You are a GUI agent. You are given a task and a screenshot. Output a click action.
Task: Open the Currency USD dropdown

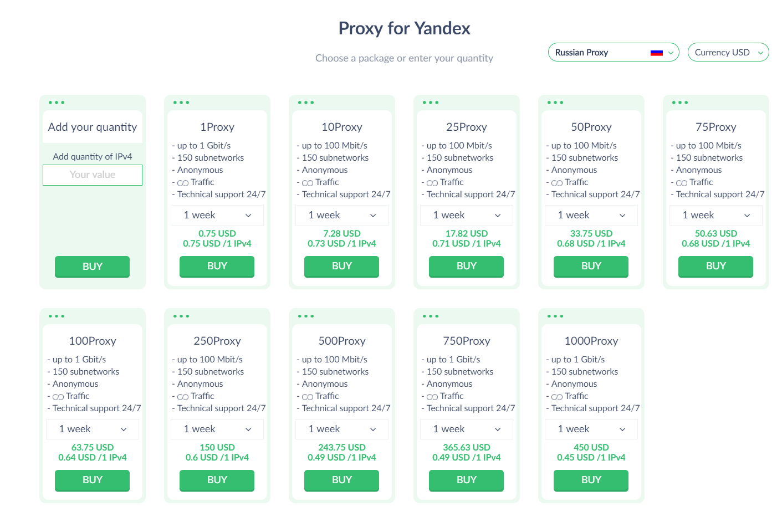728,52
